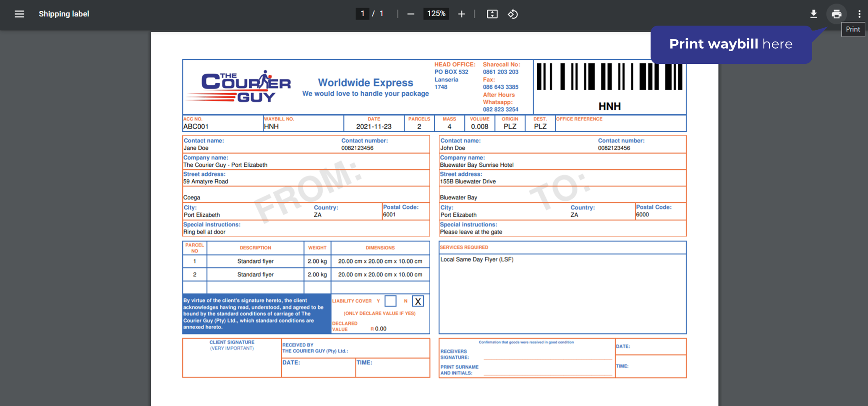The width and height of the screenshot is (868, 406).
Task: Click Local Same Day Flyer (LSF) service
Action: coord(477,259)
